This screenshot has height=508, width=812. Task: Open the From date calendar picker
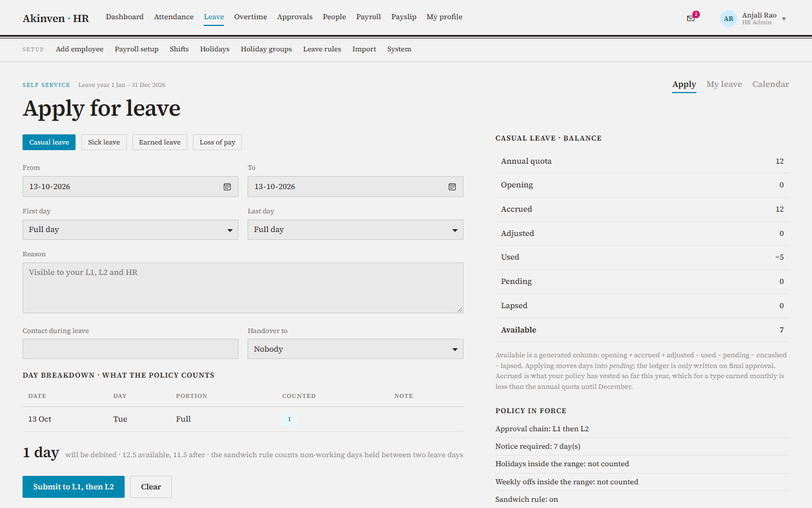(x=227, y=187)
